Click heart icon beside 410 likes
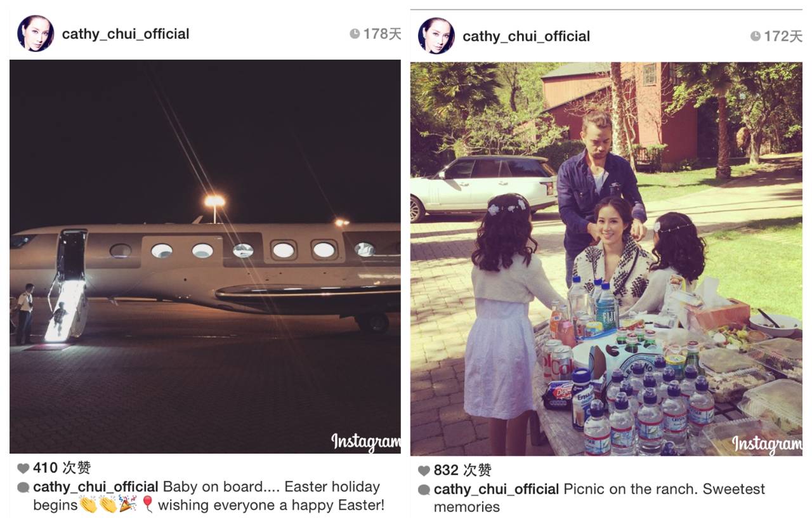Viewport: 812px width, 526px height. click(x=23, y=468)
